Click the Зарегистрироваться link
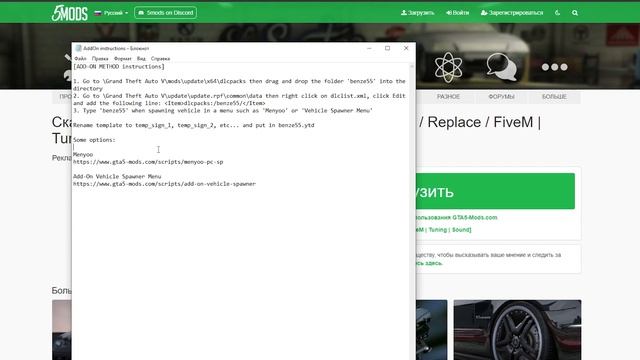This screenshot has width=640, height=360. [512, 13]
